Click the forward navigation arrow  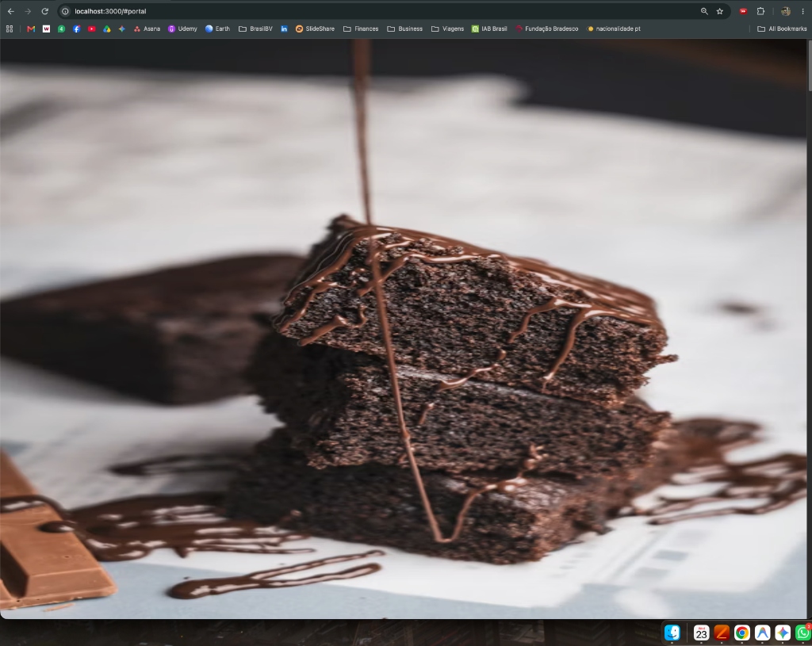(28, 11)
